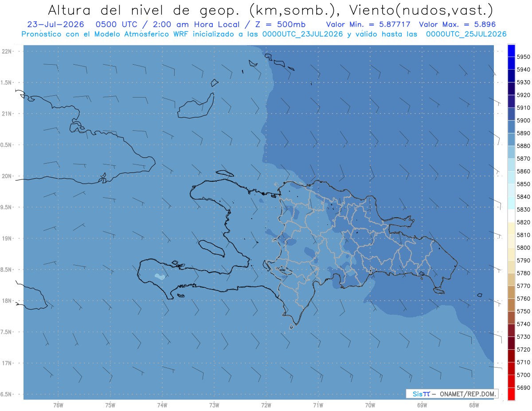Click the "21N" latitude label
The height and width of the screenshot is (411, 532).
6,114
